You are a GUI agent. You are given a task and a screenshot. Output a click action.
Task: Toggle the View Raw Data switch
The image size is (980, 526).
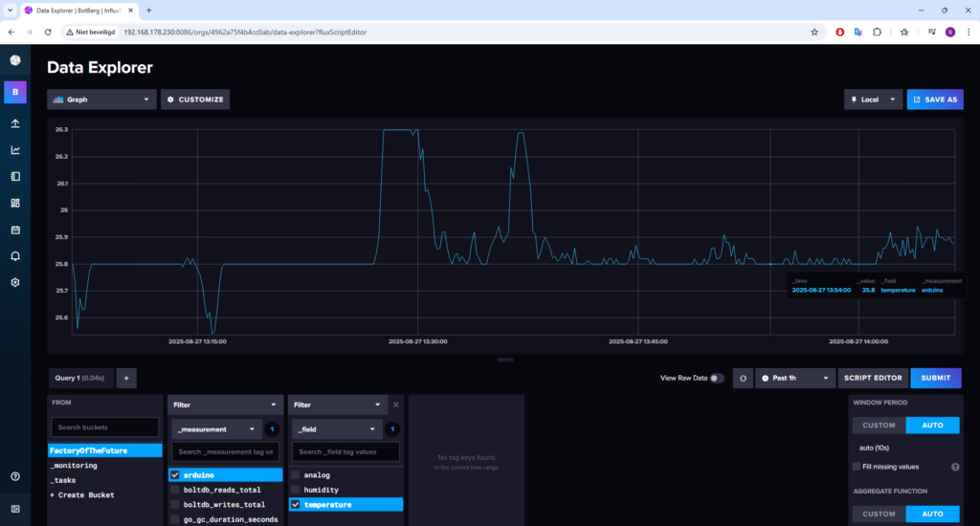717,378
